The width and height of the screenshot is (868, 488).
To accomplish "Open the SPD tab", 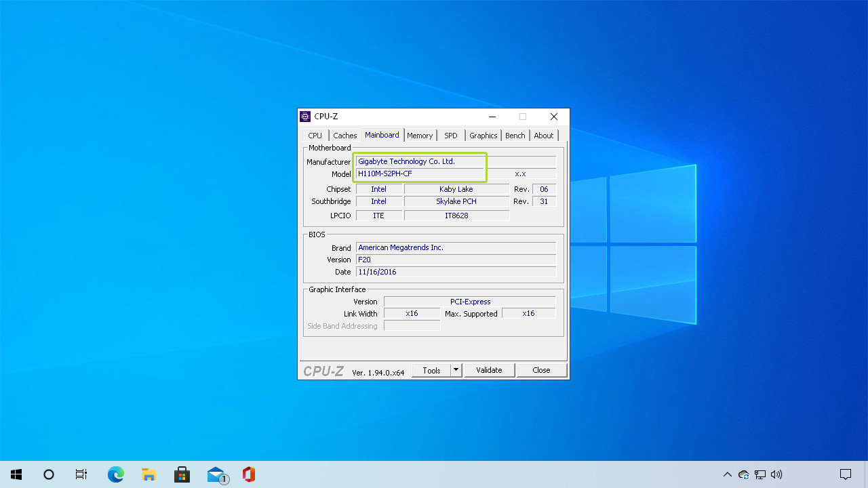I will click(x=451, y=136).
